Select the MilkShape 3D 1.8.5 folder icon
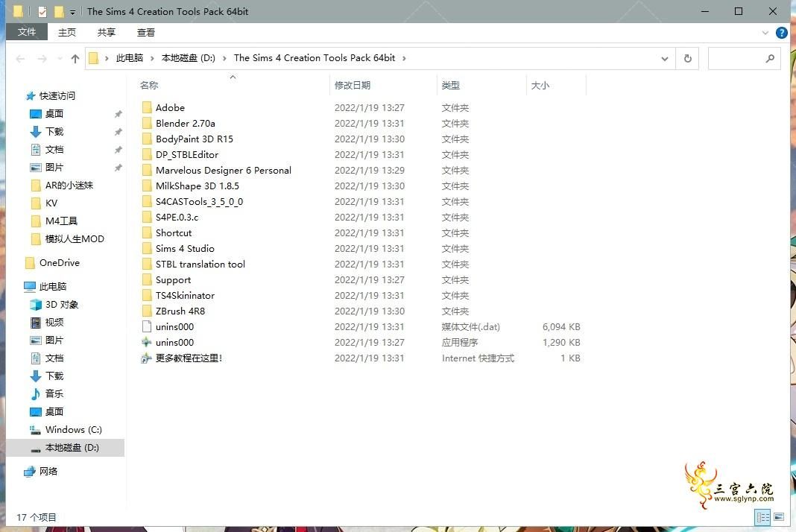This screenshot has width=796, height=532. pyautogui.click(x=147, y=186)
